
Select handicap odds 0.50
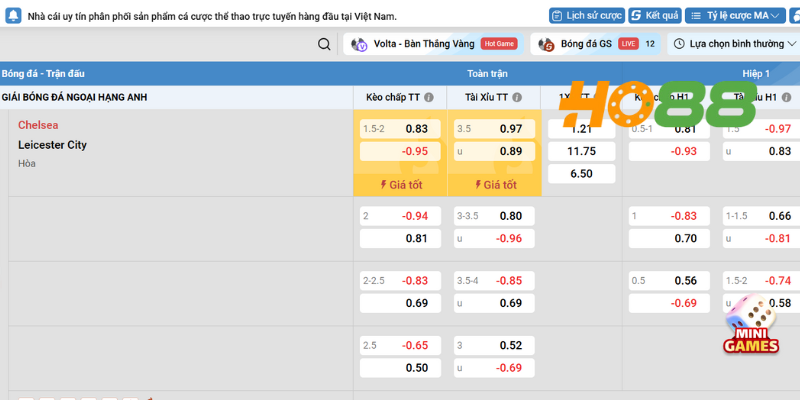pyautogui.click(x=400, y=368)
